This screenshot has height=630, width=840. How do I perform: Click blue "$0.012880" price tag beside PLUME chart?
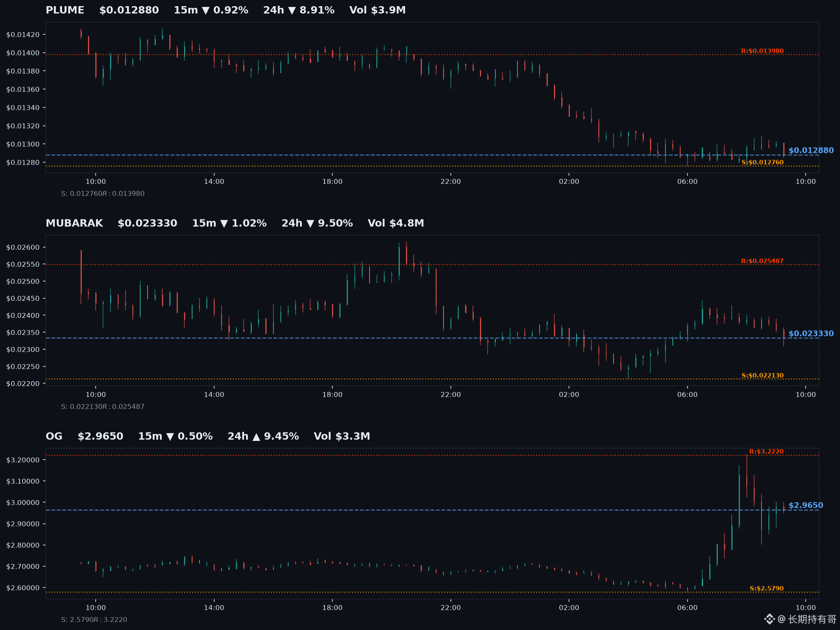pos(811,150)
